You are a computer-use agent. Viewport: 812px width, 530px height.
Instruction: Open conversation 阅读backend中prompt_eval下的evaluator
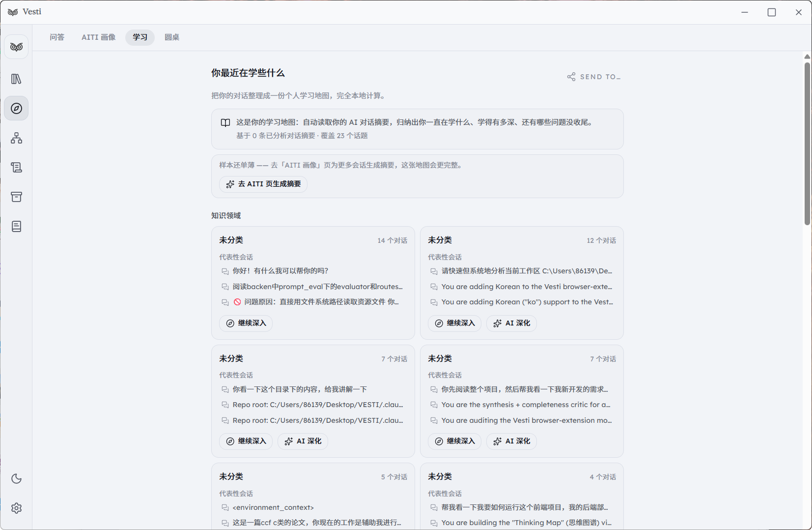313,287
